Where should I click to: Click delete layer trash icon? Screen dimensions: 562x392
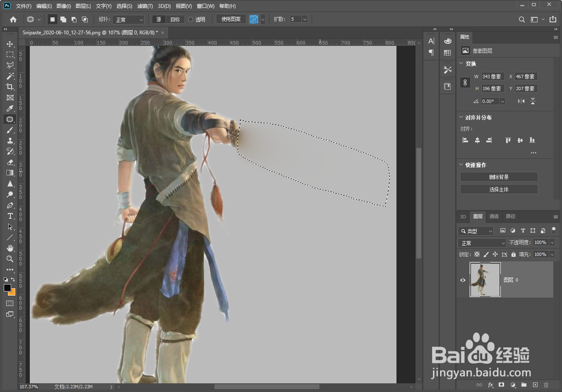546,385
